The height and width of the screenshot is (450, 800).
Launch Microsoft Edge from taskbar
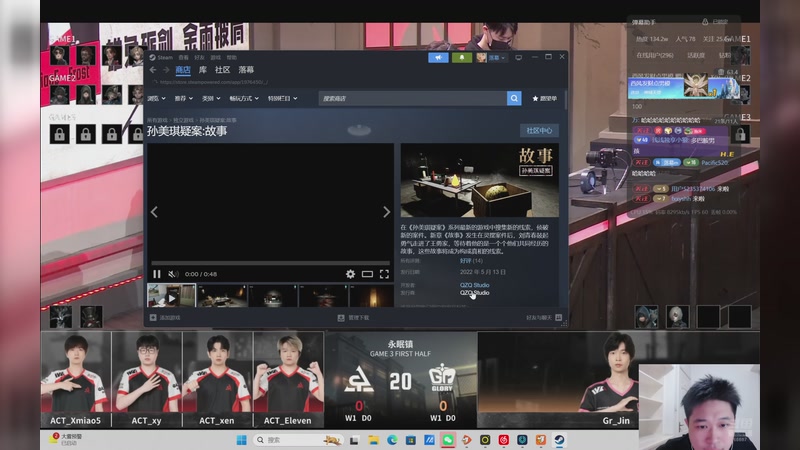[392, 440]
